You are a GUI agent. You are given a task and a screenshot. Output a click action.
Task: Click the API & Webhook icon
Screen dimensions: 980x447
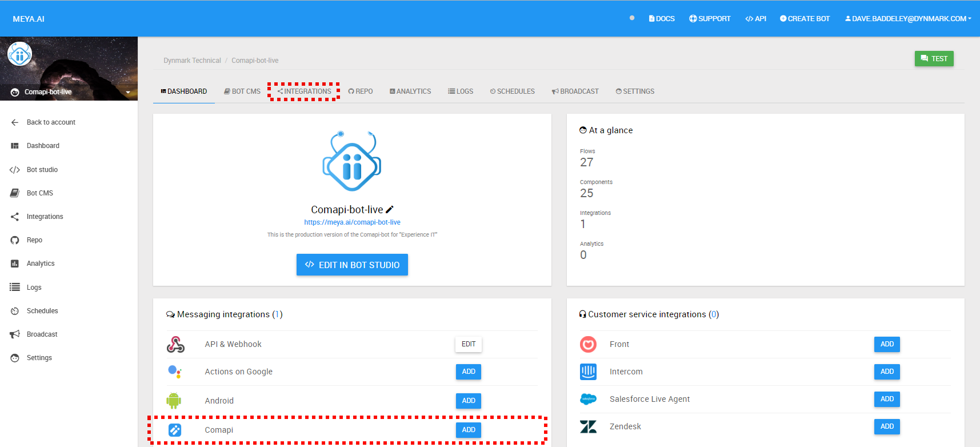tap(175, 344)
